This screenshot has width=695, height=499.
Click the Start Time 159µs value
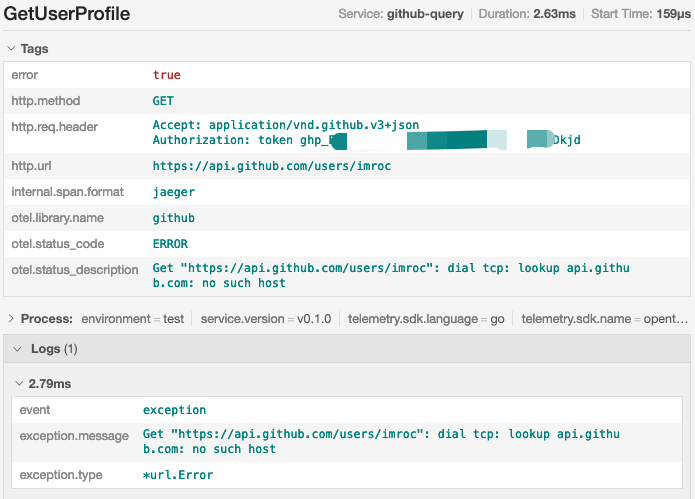(x=668, y=16)
